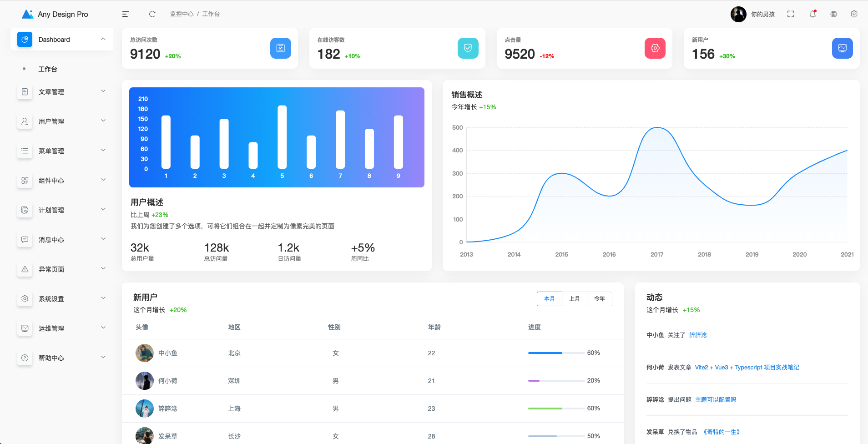Click the 你的男孩 user avatar

tap(738, 14)
